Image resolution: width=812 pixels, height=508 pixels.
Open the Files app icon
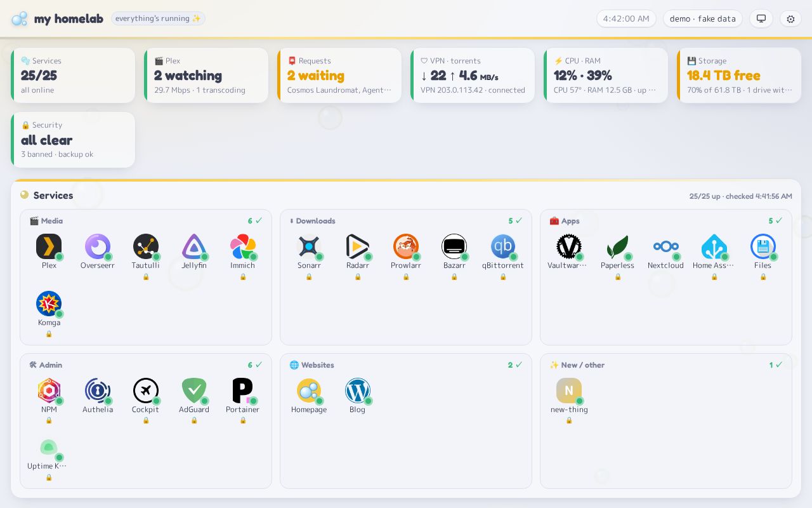pyautogui.click(x=763, y=246)
